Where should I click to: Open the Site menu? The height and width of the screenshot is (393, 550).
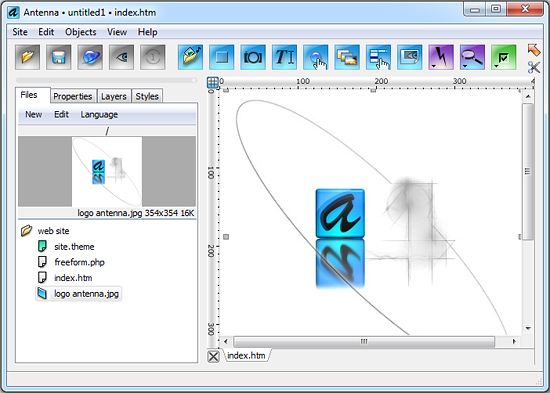[20, 32]
